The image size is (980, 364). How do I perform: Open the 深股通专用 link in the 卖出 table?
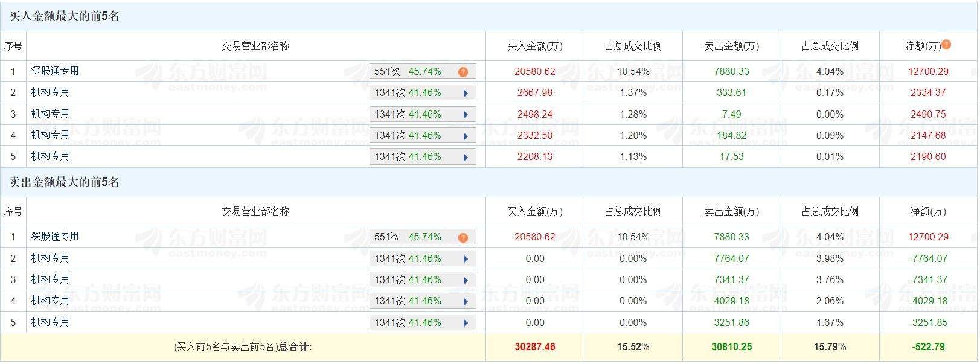(55, 237)
